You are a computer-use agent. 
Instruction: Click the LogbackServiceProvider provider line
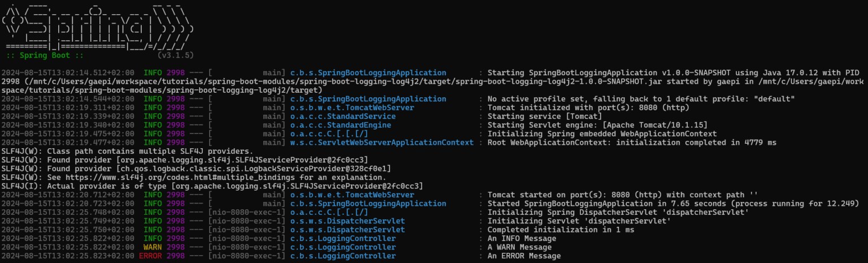coord(196,169)
